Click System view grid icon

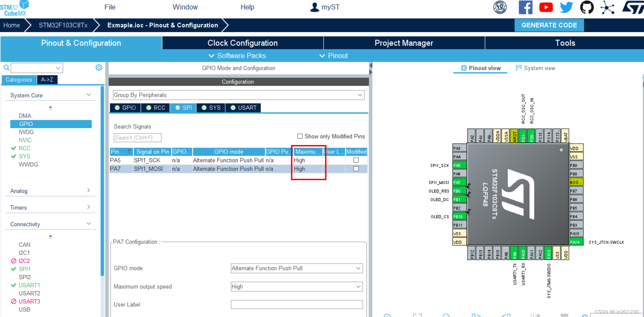pos(519,68)
